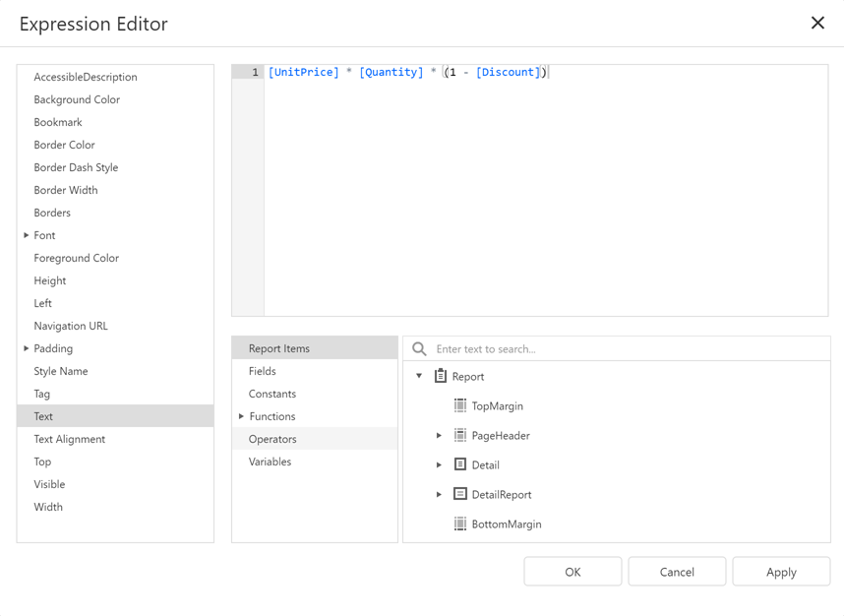Image resolution: width=844 pixels, height=616 pixels.
Task: Click the DetailReport band icon
Action: (458, 493)
